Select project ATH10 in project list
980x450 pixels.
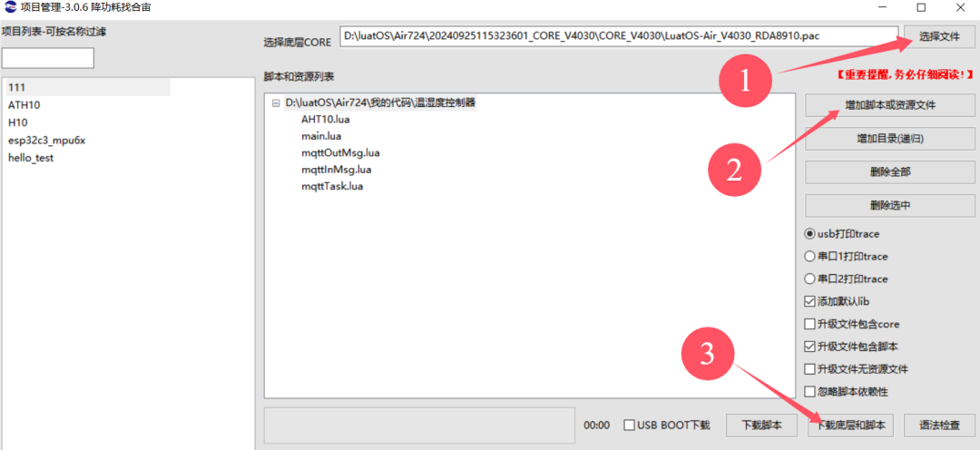click(24, 105)
